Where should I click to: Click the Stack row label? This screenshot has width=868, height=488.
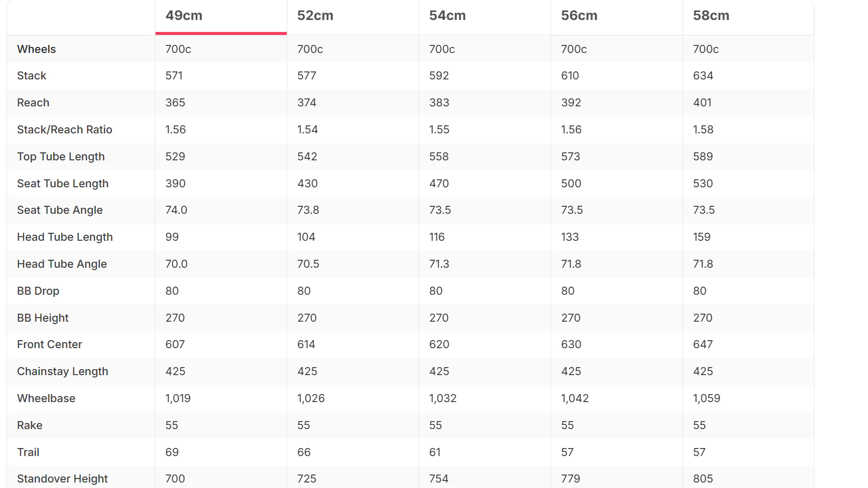(31, 75)
